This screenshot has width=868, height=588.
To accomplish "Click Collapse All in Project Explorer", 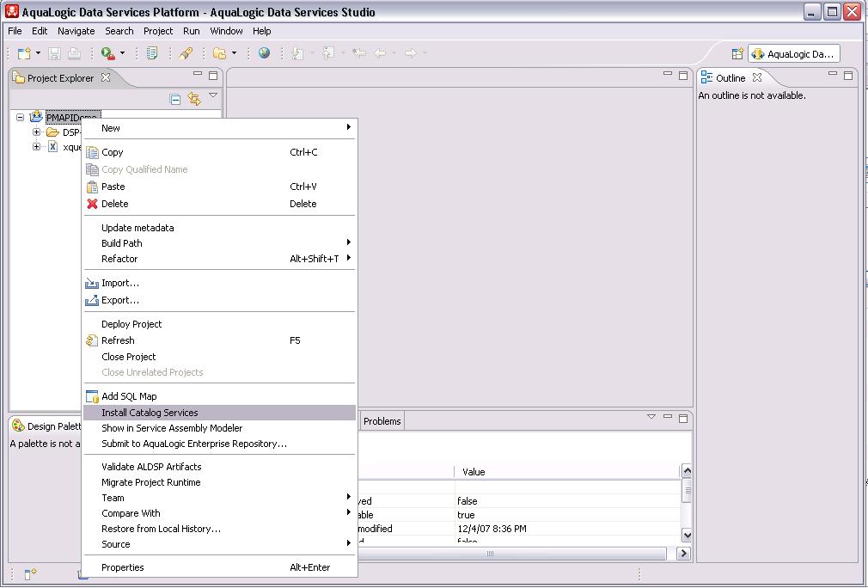I will [x=175, y=99].
